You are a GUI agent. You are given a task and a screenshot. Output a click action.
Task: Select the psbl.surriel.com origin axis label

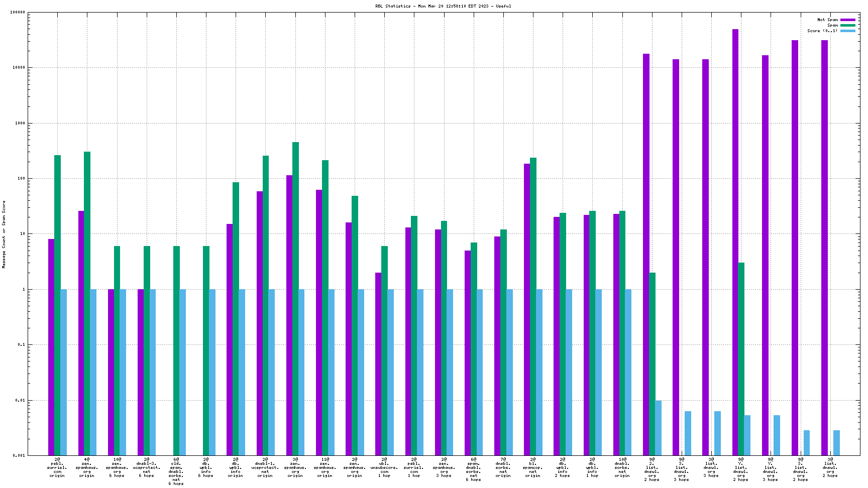click(x=57, y=467)
